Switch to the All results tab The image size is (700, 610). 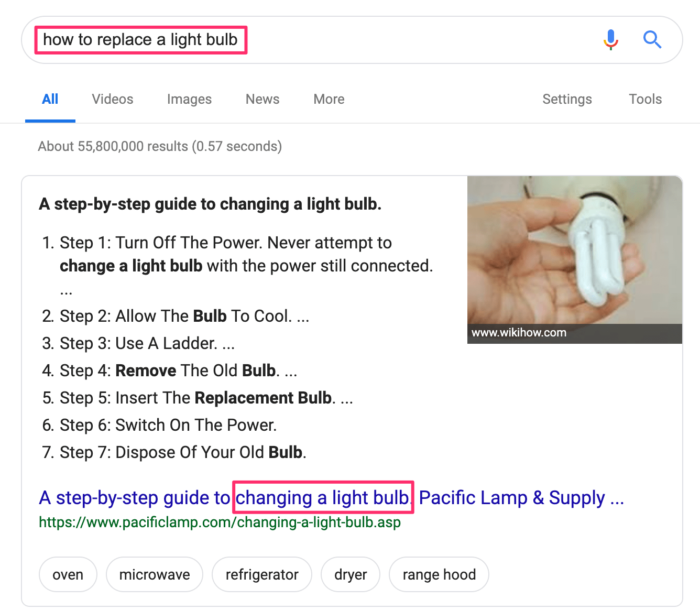click(50, 99)
